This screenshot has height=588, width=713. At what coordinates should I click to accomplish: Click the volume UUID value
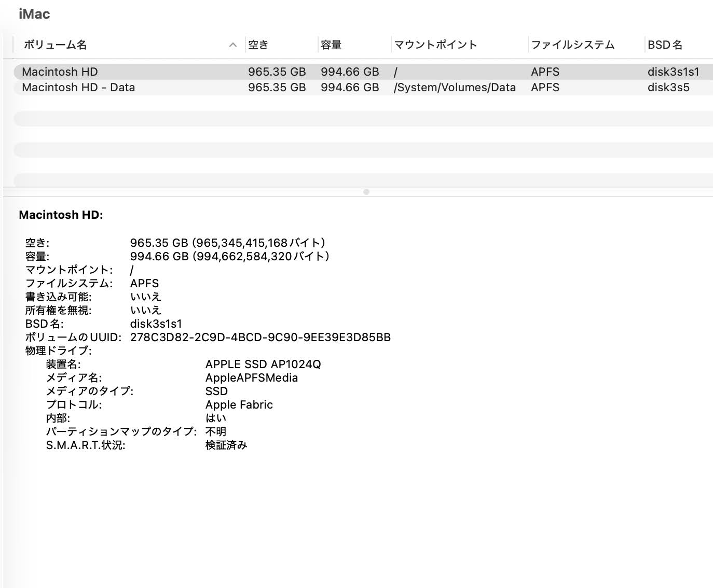tap(260, 337)
